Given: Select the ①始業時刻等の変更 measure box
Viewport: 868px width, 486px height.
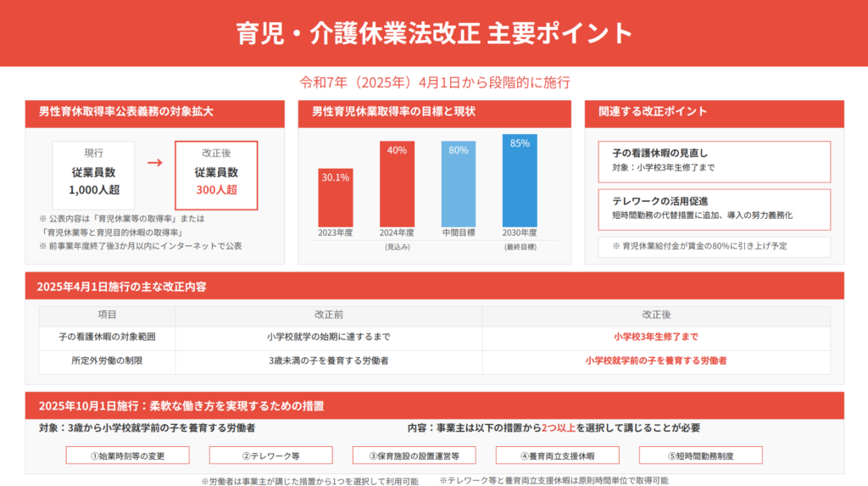Looking at the screenshot, I should point(128,455).
